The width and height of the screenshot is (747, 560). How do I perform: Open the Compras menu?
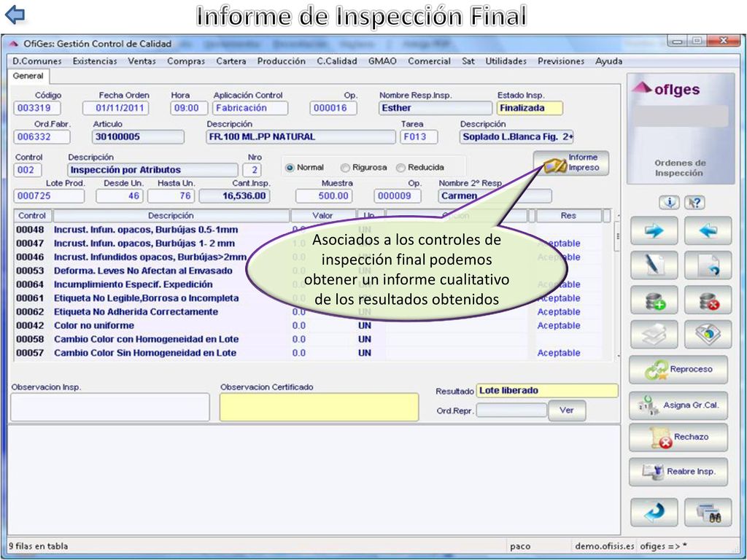pyautogui.click(x=186, y=61)
